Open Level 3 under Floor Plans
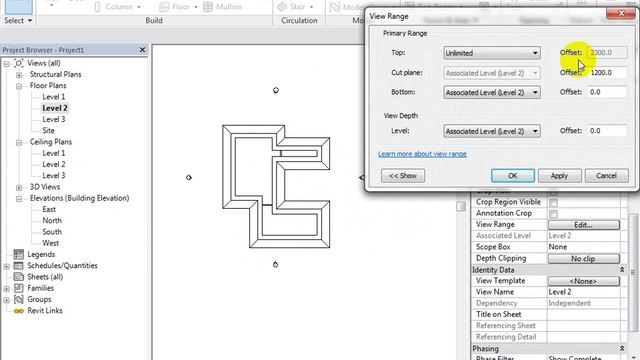The width and height of the screenshot is (640, 360). click(x=53, y=120)
